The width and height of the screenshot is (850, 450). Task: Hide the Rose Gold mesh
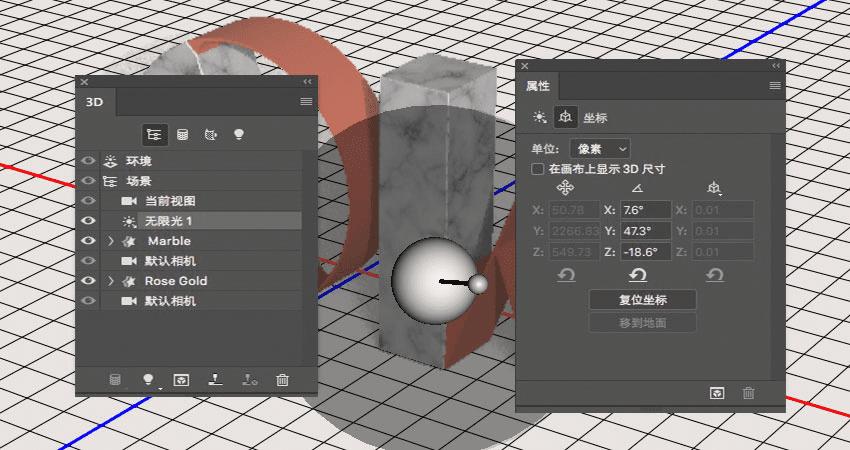point(88,281)
